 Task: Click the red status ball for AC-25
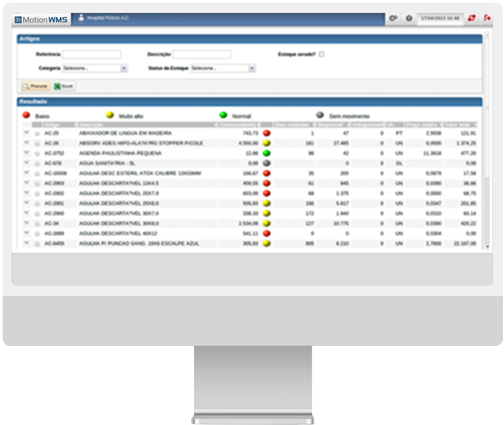(x=267, y=133)
